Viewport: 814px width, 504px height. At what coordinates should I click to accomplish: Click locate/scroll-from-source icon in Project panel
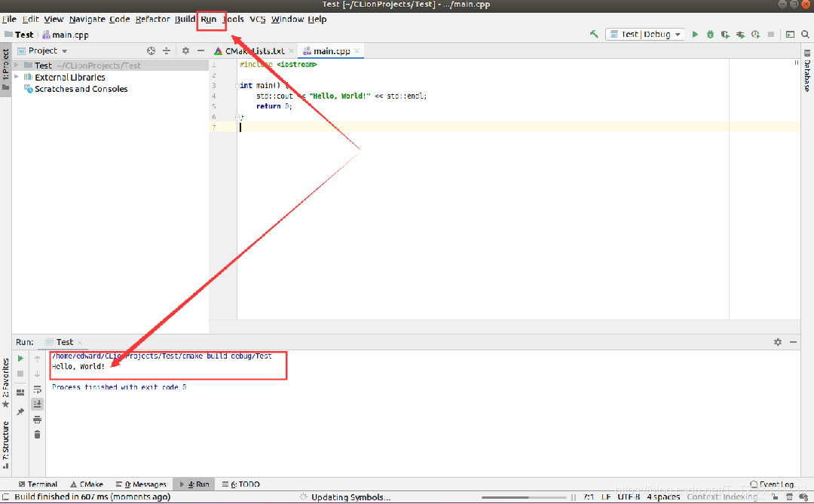point(151,51)
